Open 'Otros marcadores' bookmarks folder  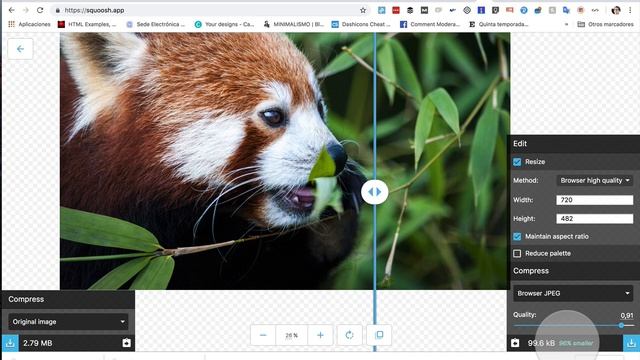[605, 24]
